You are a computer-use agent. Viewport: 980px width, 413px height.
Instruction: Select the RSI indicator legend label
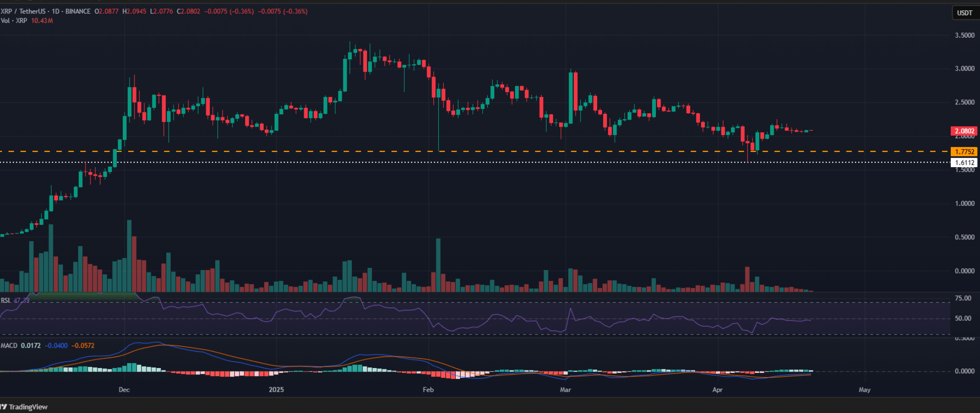tap(5, 300)
